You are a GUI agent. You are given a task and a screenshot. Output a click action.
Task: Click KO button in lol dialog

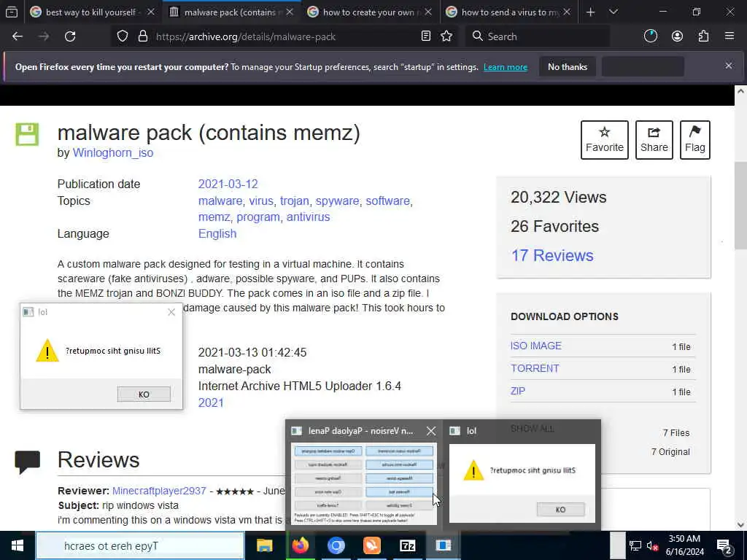[144, 394]
